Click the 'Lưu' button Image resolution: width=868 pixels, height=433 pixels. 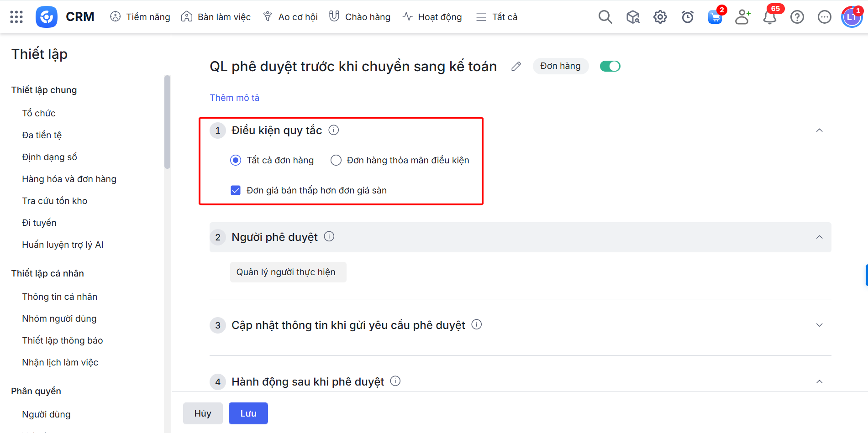click(x=248, y=413)
